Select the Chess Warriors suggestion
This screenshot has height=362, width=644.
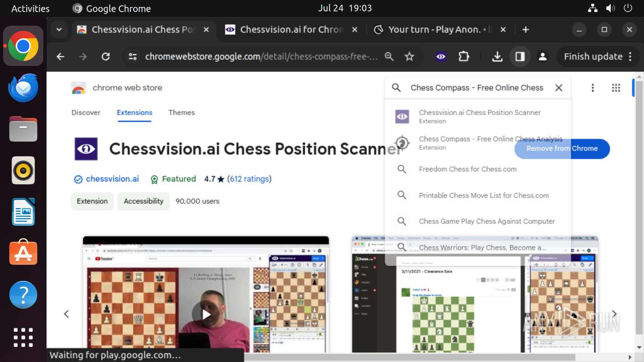coord(478,247)
